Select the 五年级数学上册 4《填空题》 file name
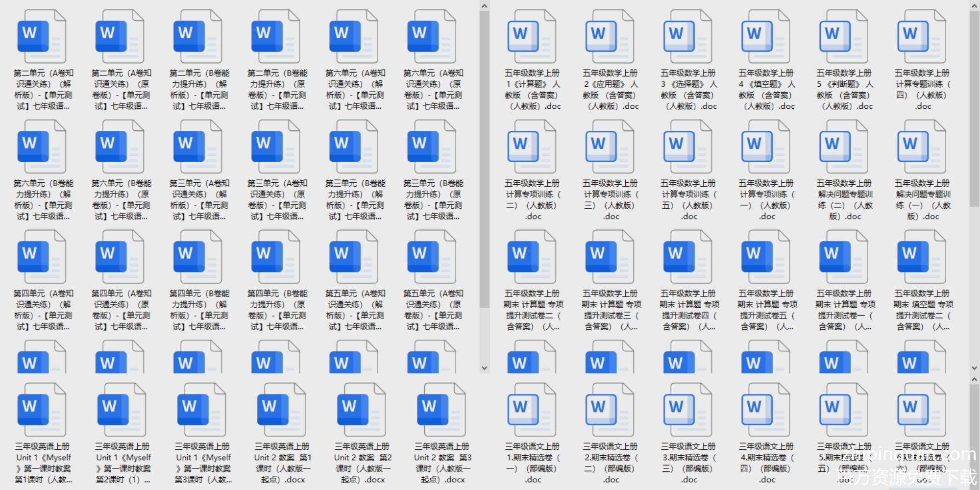Image resolution: width=980 pixels, height=490 pixels. 766,90
